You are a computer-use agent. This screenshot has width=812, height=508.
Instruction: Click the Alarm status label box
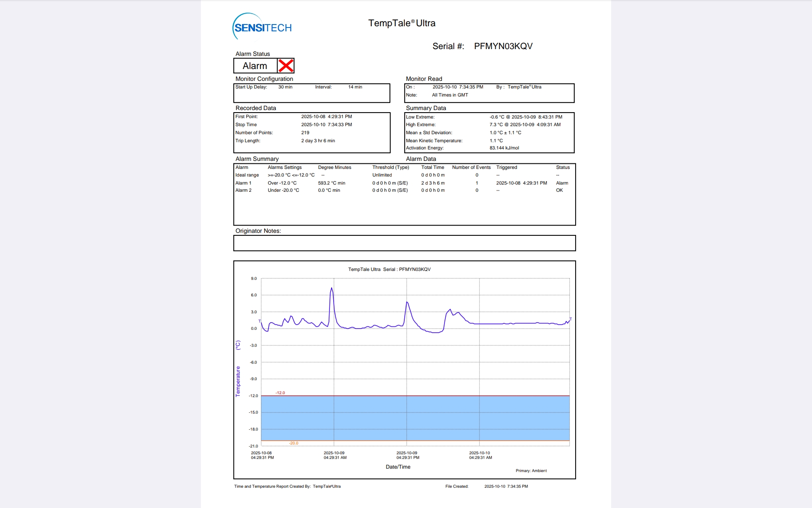tap(255, 66)
